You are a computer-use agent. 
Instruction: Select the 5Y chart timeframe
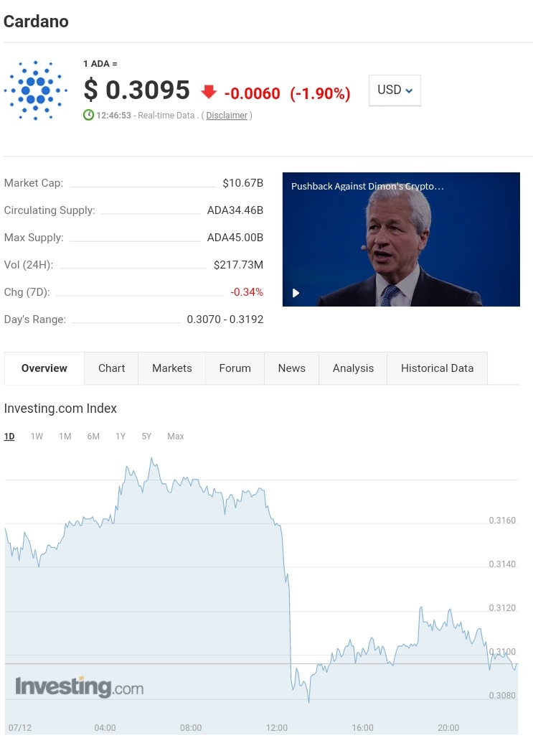click(146, 437)
